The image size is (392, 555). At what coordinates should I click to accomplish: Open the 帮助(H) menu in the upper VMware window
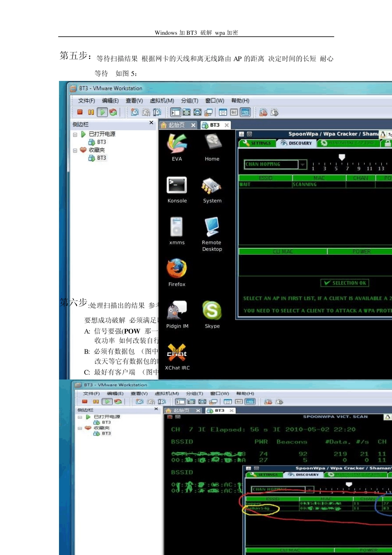pos(240,101)
